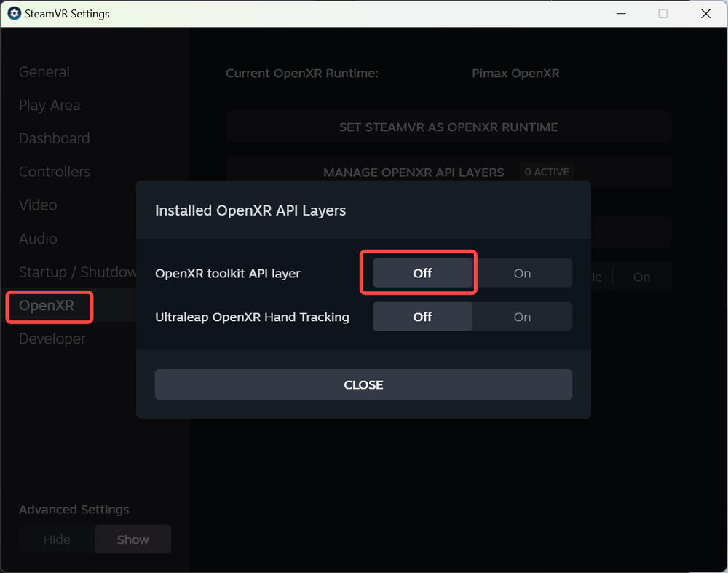Click the SteamVR icon in title bar
Screen dimensions: 728x573
tap(15, 13)
